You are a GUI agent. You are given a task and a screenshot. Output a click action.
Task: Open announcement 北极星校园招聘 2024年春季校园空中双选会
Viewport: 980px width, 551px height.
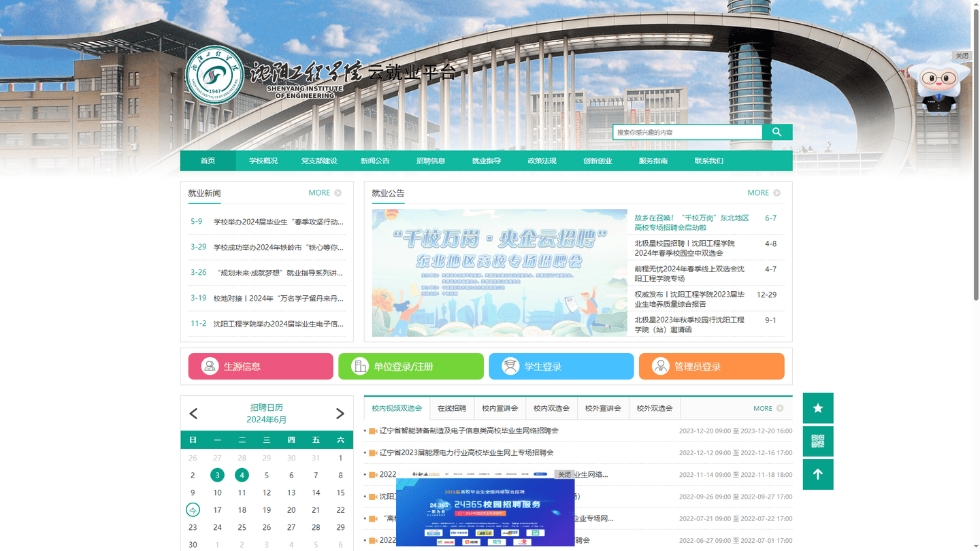point(685,248)
